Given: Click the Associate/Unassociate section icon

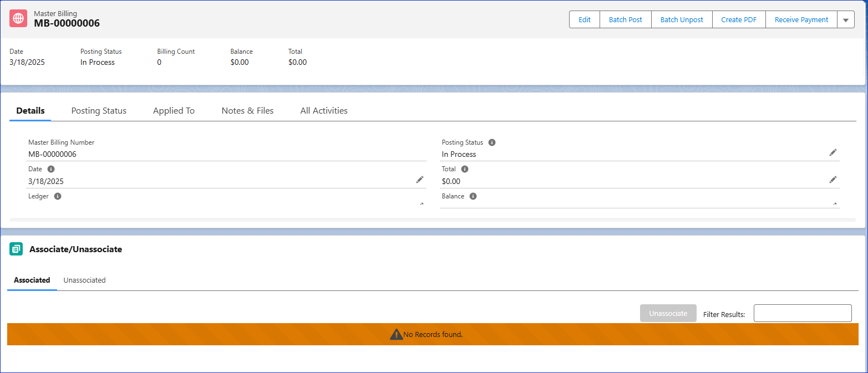Looking at the screenshot, I should click(x=16, y=249).
